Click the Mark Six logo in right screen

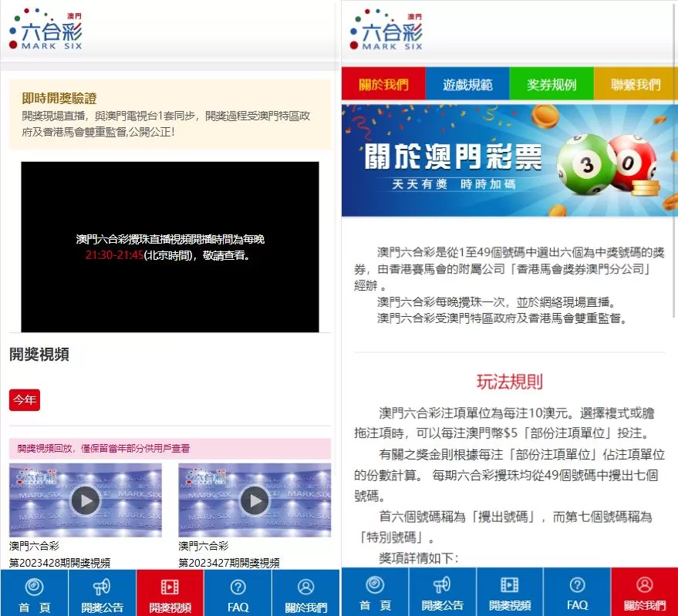[386, 30]
